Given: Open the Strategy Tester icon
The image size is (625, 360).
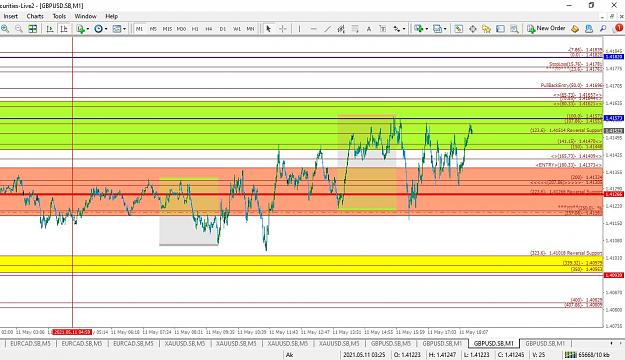Looking at the screenshot, I should (x=514, y=29).
